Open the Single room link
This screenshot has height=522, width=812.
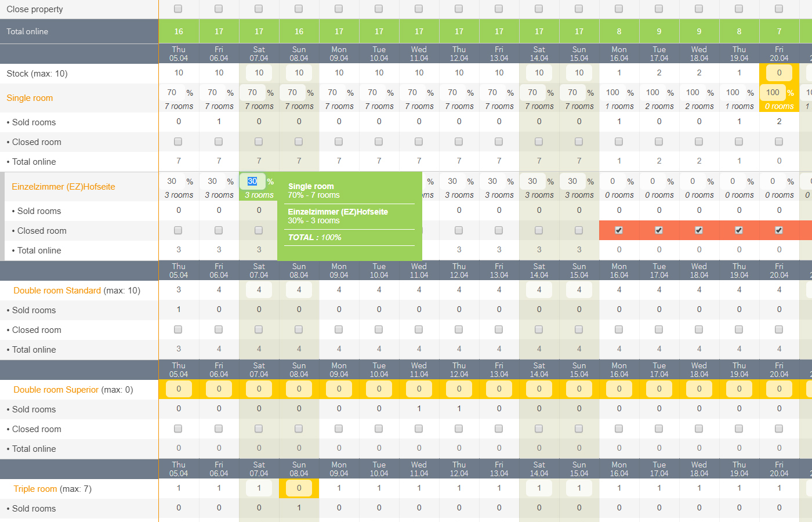30,98
